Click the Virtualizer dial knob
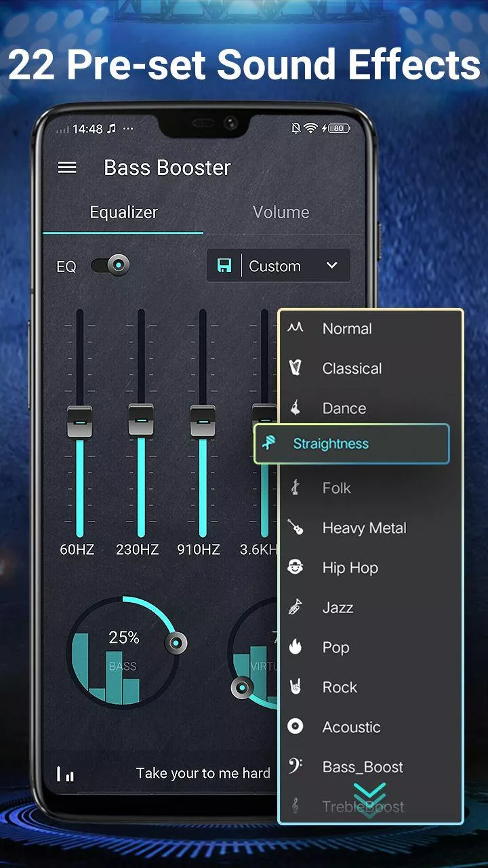 [242, 688]
